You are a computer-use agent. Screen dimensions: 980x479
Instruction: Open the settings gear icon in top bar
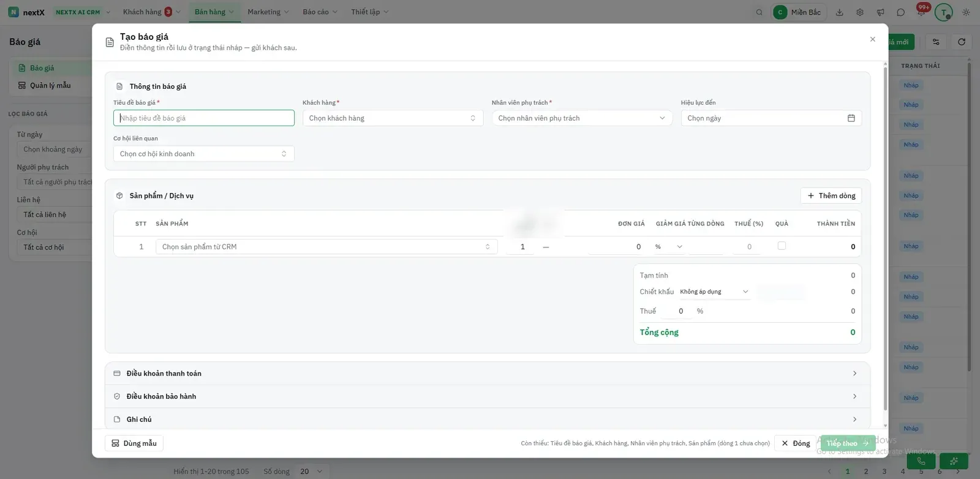860,12
